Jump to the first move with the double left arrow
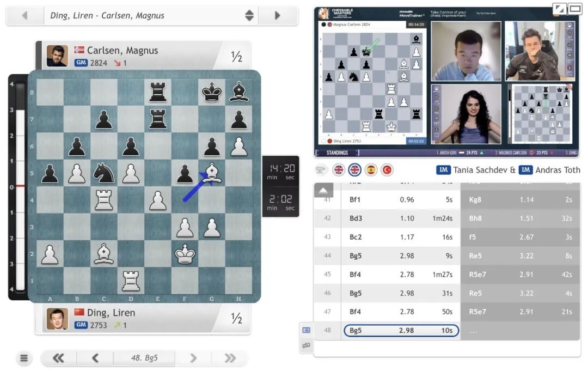The image size is (588, 371). (x=58, y=358)
